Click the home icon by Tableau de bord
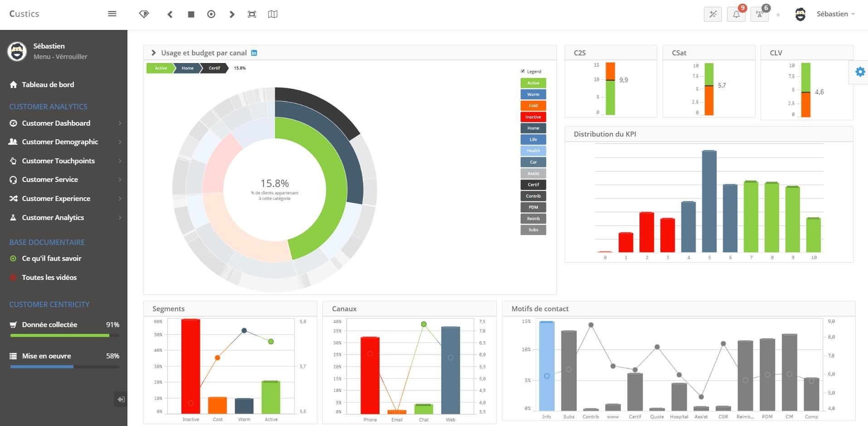This screenshot has height=426, width=868. [13, 84]
